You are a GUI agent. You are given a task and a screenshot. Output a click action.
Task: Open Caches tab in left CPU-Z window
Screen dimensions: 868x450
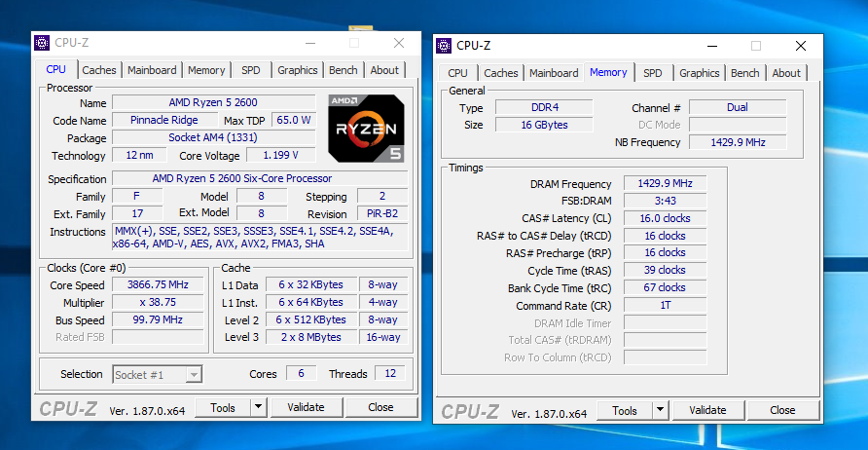coord(99,70)
